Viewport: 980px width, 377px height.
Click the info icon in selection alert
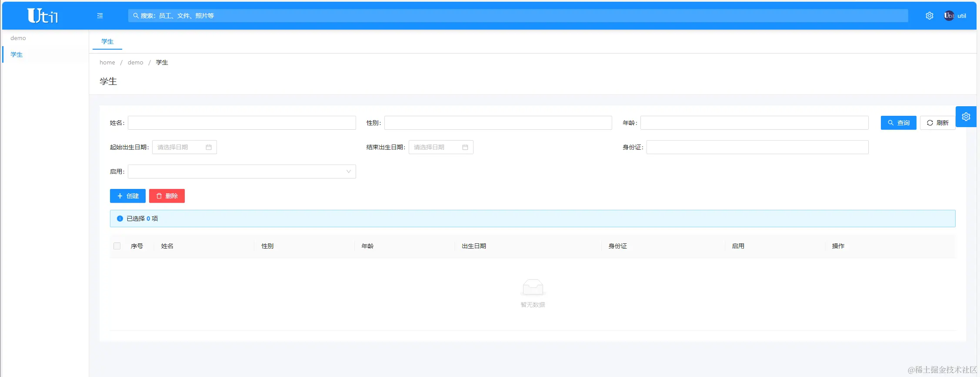pos(120,219)
